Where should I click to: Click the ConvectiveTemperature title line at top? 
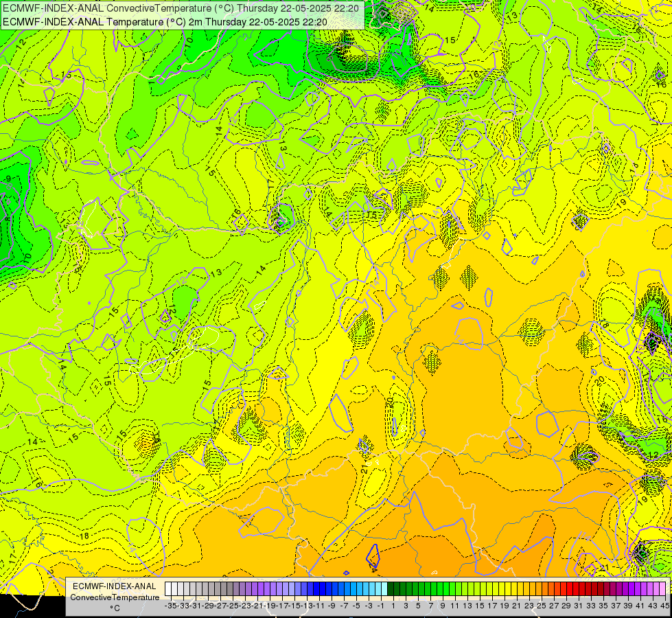pyautogui.click(x=181, y=8)
